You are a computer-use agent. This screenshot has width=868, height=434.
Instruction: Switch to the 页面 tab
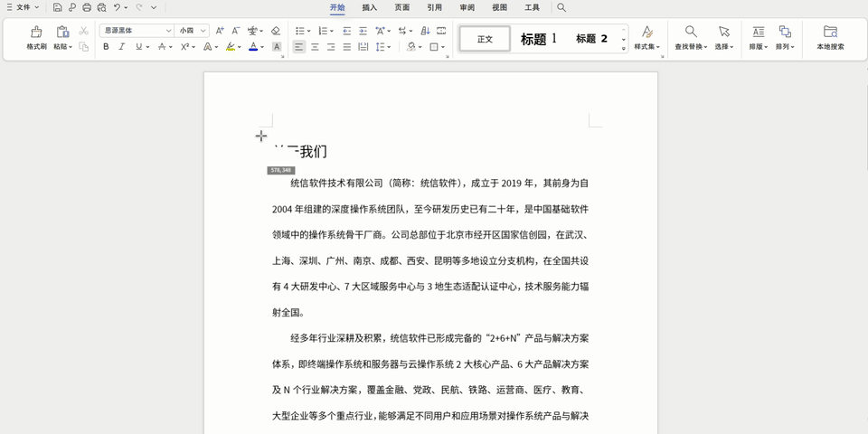[x=401, y=7]
